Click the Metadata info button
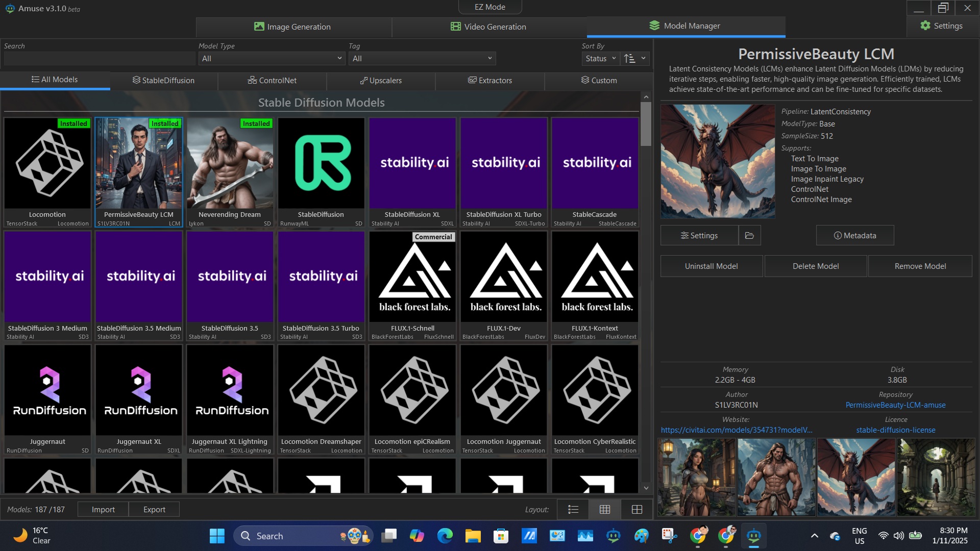 855,236
